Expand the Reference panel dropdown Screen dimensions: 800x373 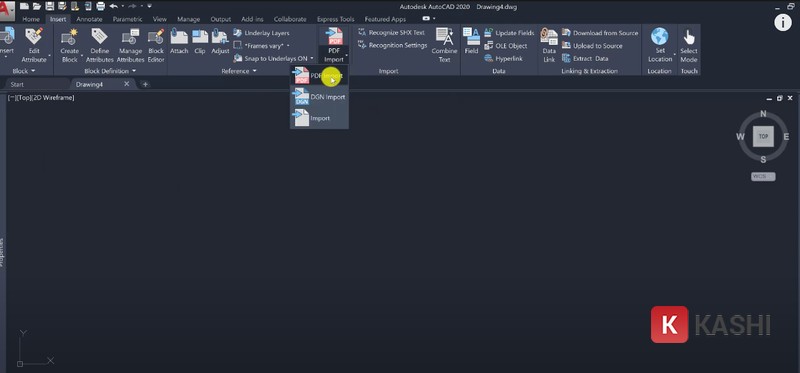coord(239,71)
